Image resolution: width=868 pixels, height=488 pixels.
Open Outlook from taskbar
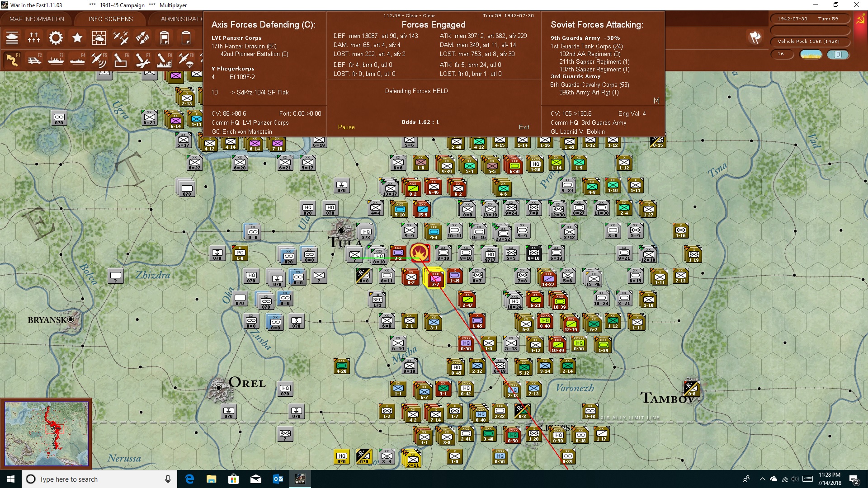pos(278,479)
